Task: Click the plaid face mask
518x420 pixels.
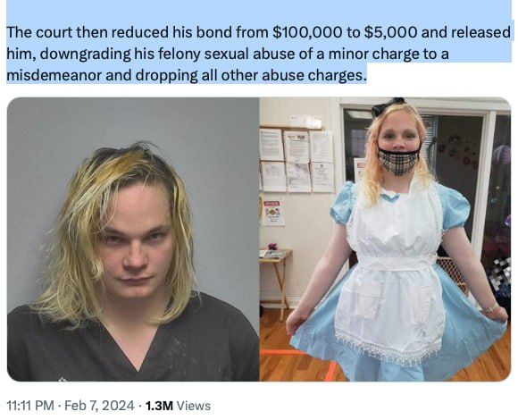Action: (x=399, y=161)
